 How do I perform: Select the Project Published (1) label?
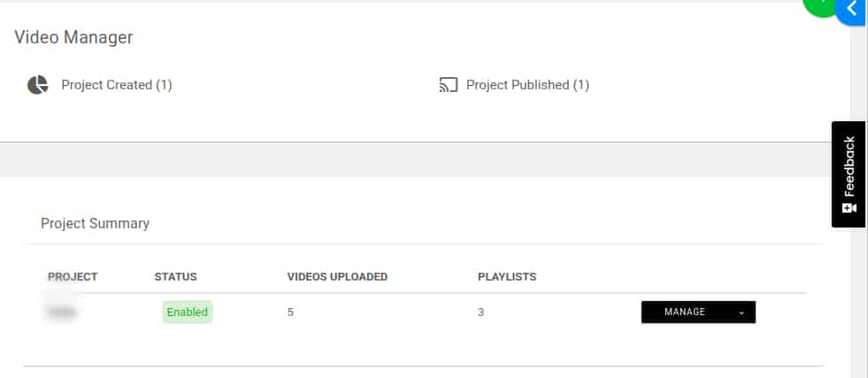527,85
